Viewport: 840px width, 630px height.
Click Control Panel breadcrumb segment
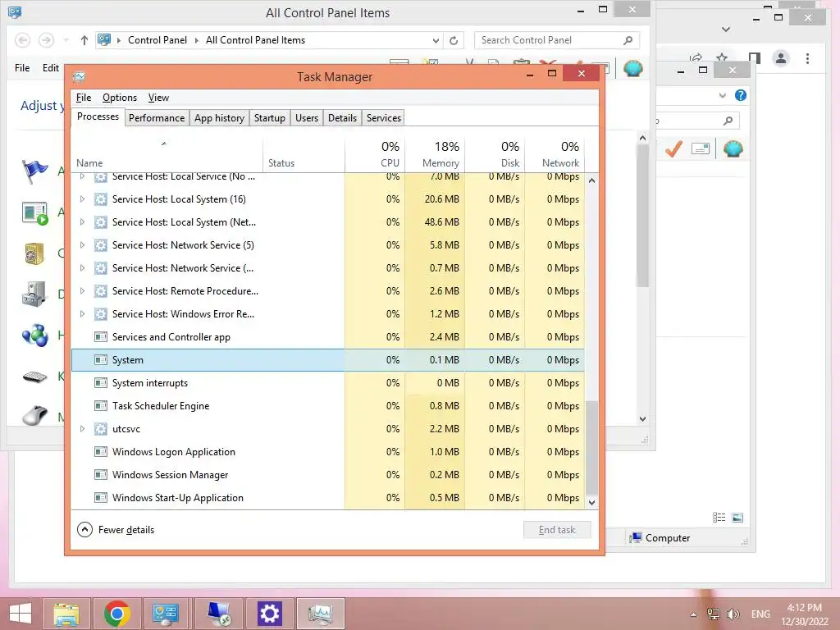157,40
